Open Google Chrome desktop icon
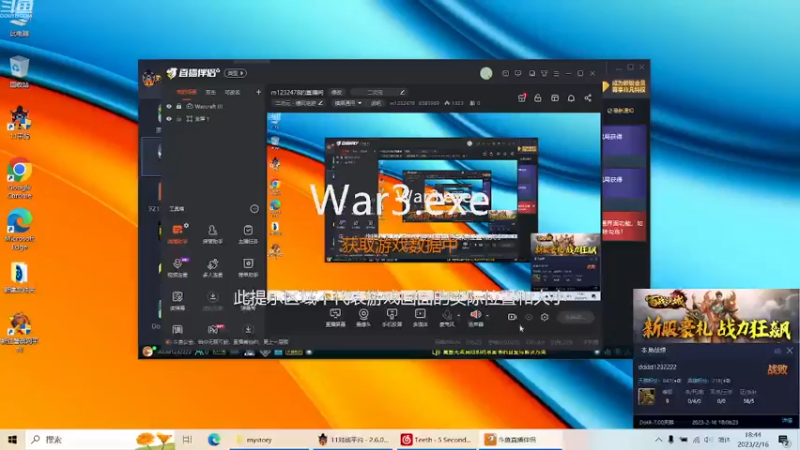The width and height of the screenshot is (800, 450). (19, 178)
